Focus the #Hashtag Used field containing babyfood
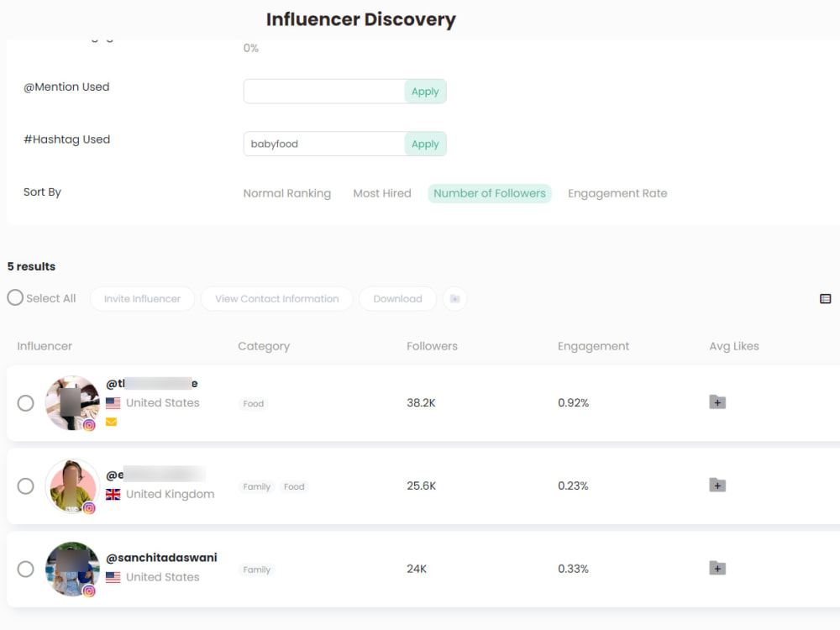 tap(324, 144)
